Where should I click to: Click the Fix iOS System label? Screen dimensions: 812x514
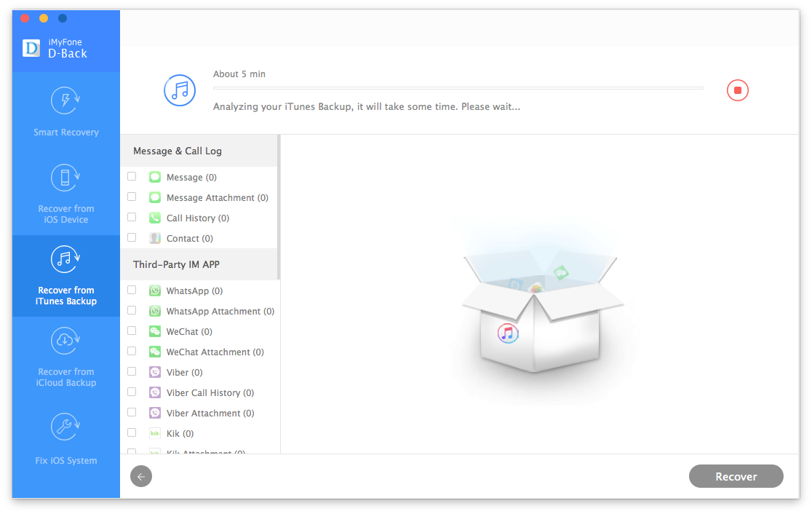(x=66, y=460)
